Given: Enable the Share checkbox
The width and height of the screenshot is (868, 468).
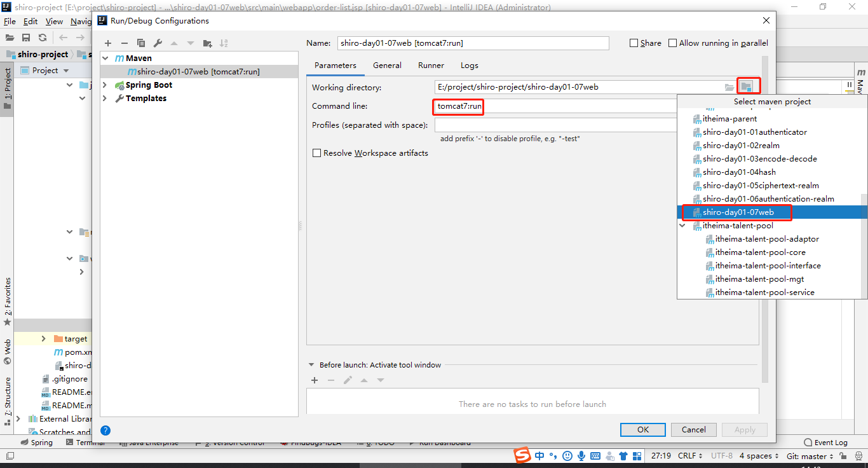Looking at the screenshot, I should click(x=634, y=43).
